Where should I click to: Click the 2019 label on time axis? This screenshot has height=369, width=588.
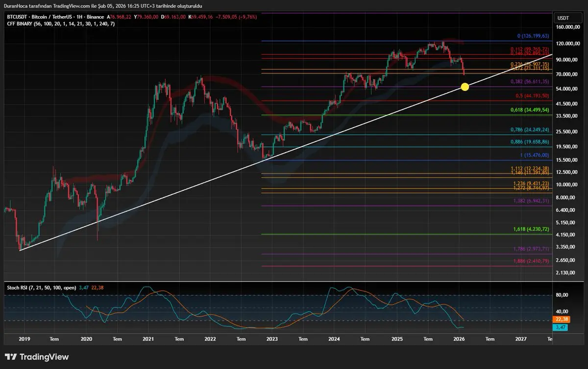click(x=24, y=339)
